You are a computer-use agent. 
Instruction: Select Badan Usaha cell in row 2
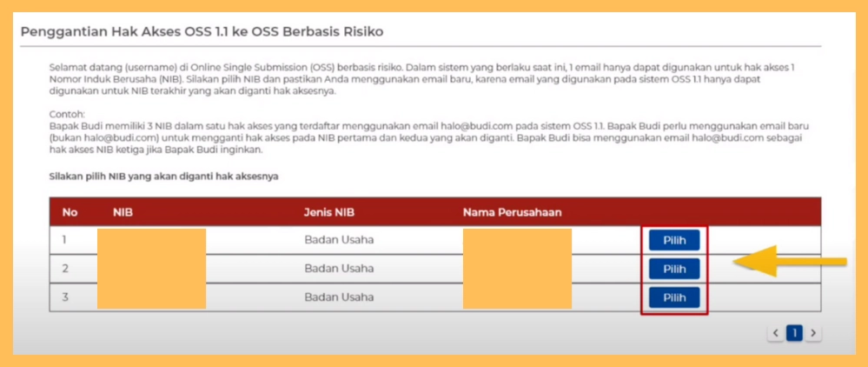tap(339, 269)
